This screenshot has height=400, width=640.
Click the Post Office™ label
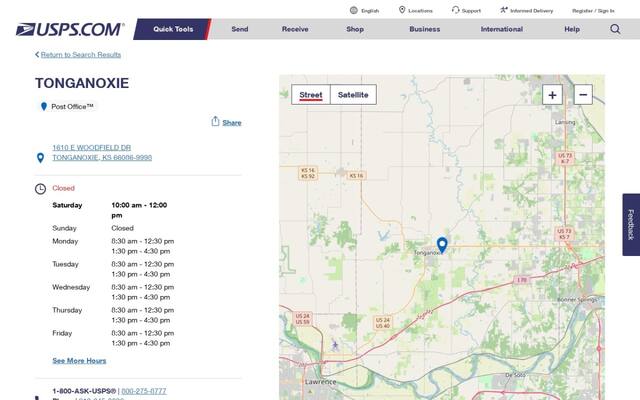tap(72, 107)
